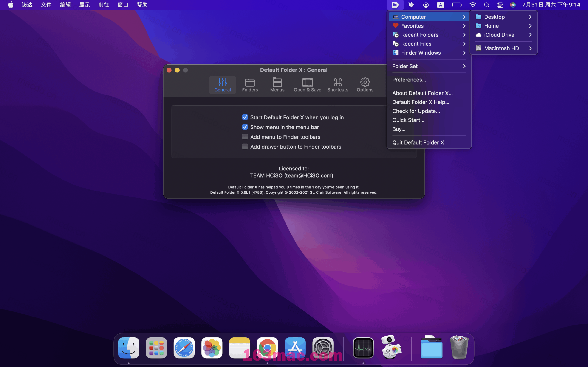Screen dimensions: 588x367
Task: Click the Open & Save icon
Action: [307, 84]
